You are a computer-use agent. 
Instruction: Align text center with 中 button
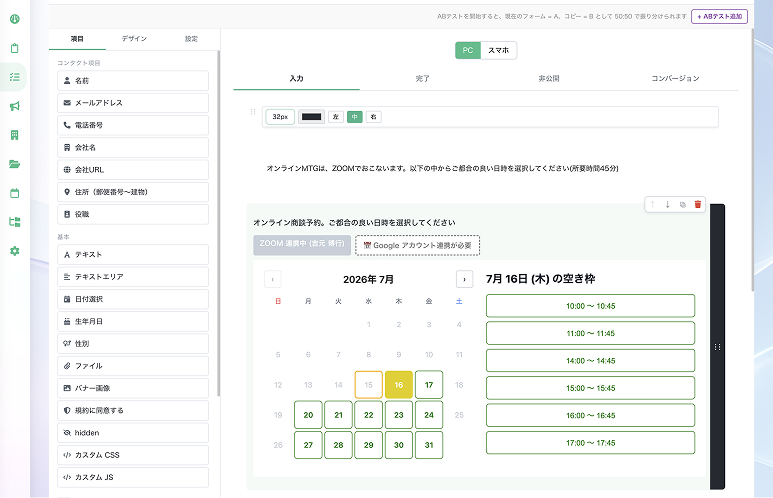[x=354, y=117]
